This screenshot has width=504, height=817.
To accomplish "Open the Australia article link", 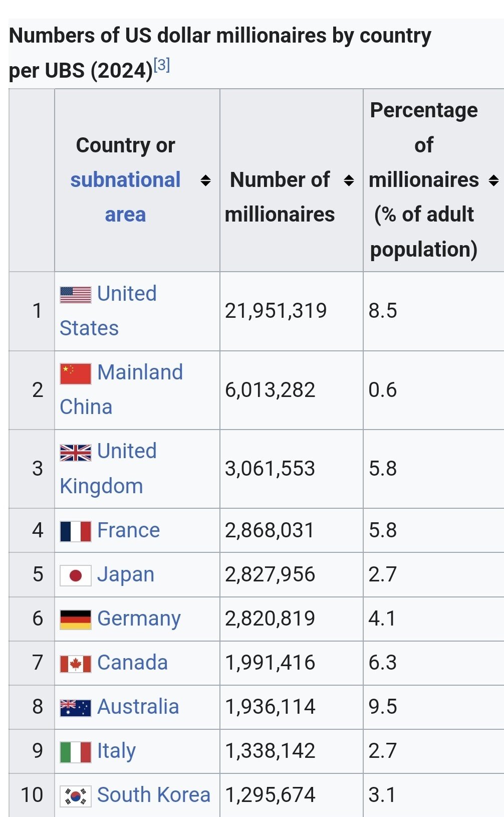I will (138, 707).
